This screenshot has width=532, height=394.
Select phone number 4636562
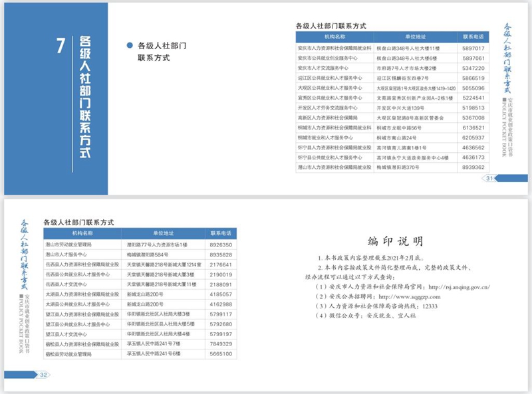473,148
